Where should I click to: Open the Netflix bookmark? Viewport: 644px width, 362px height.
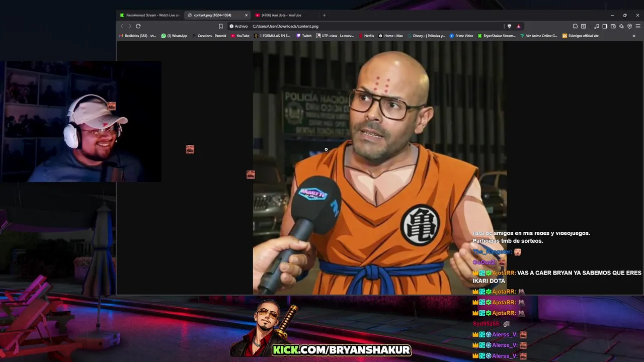point(366,36)
